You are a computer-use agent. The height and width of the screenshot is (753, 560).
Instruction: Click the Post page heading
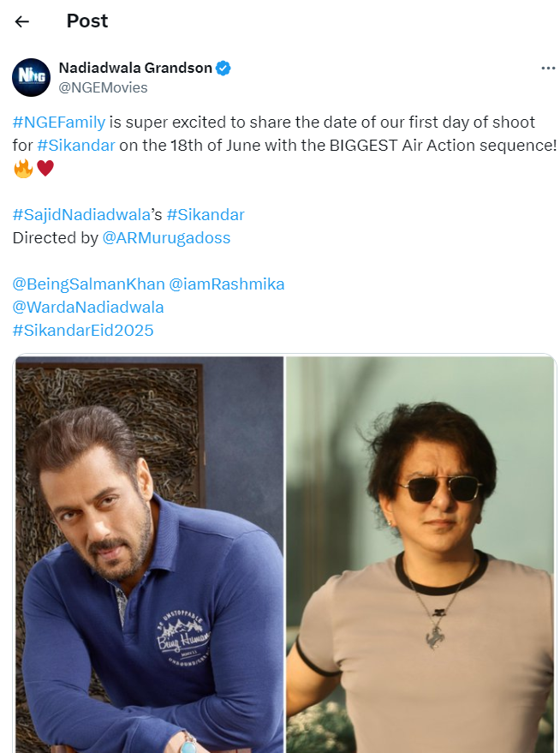[x=87, y=21]
